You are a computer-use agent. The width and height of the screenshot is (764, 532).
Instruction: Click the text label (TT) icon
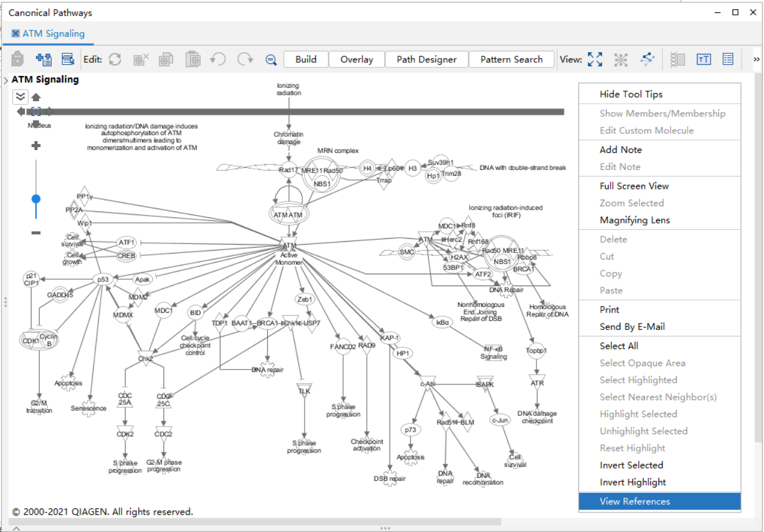point(704,59)
